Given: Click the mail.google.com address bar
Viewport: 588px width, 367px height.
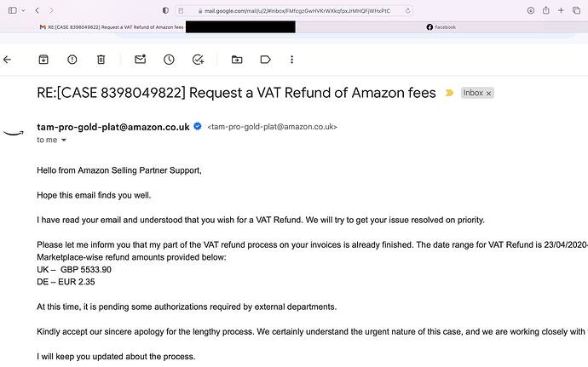Looking at the screenshot, I should (x=294, y=10).
